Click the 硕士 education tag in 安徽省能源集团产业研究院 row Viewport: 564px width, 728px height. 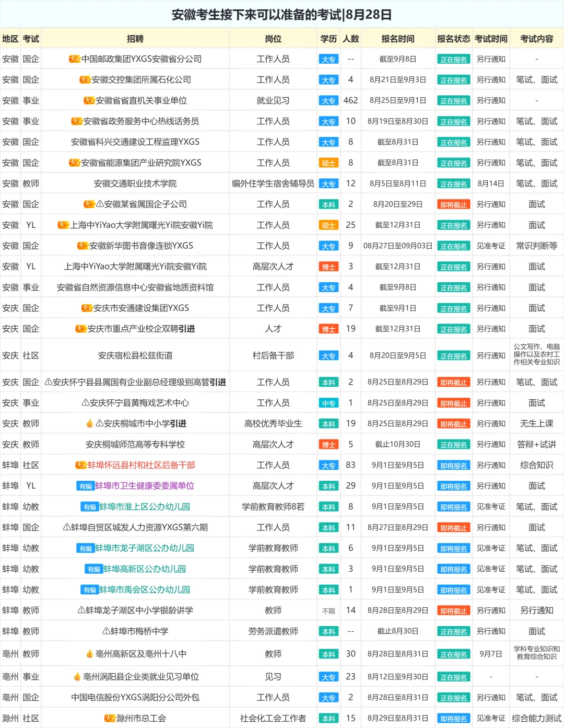pyautogui.click(x=328, y=163)
